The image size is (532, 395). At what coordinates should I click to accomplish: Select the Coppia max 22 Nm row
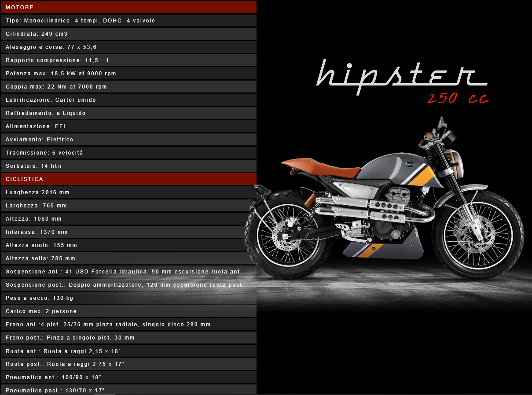(128, 87)
